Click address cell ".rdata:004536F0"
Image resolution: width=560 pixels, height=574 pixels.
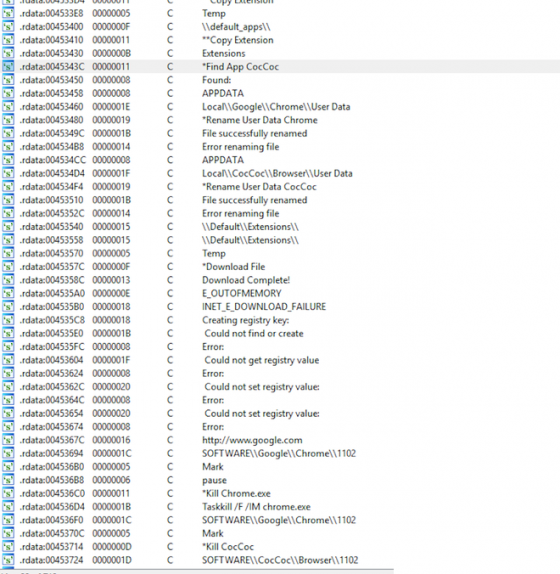51,520
